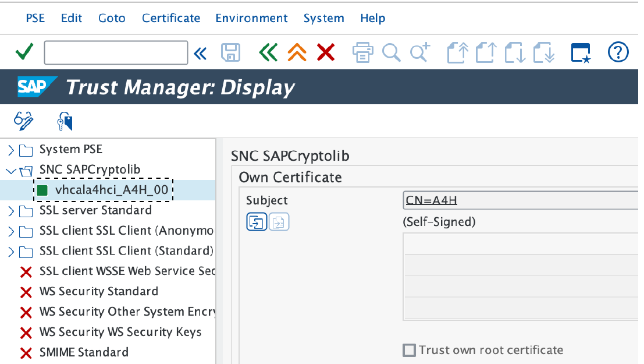Image resolution: width=644 pixels, height=364 pixels.
Task: Click the green checkmark Enter icon
Action: [24, 53]
